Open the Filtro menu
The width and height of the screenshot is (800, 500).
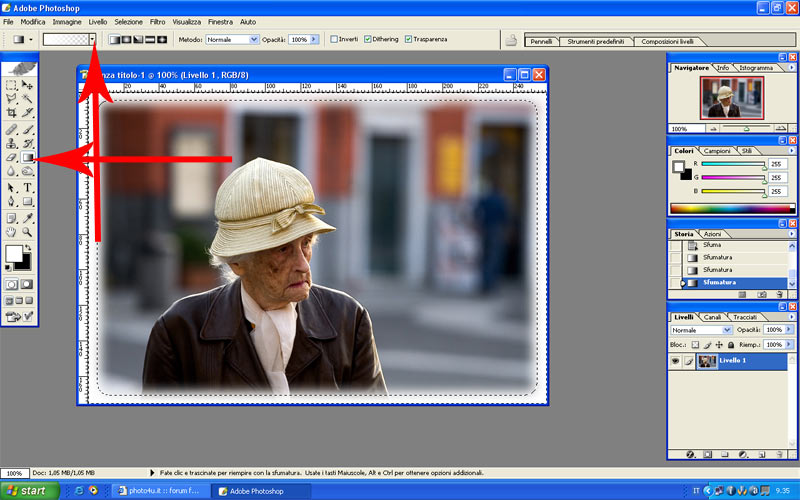(x=157, y=22)
